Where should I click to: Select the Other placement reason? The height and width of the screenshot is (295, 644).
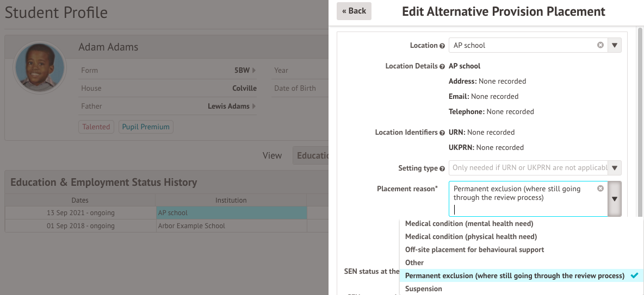pyautogui.click(x=414, y=262)
